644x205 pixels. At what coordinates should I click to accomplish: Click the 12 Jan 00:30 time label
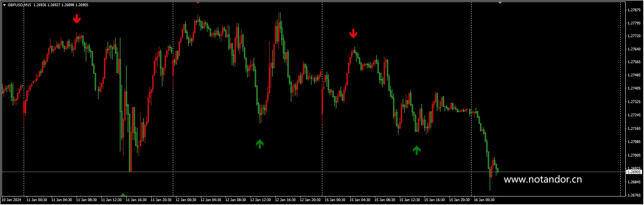(x=186, y=200)
